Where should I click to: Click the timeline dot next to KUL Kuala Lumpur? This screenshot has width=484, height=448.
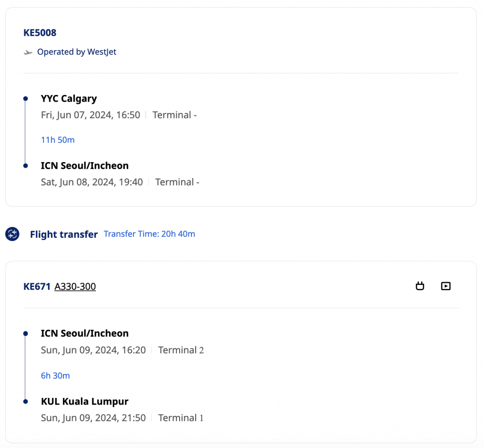pos(26,402)
